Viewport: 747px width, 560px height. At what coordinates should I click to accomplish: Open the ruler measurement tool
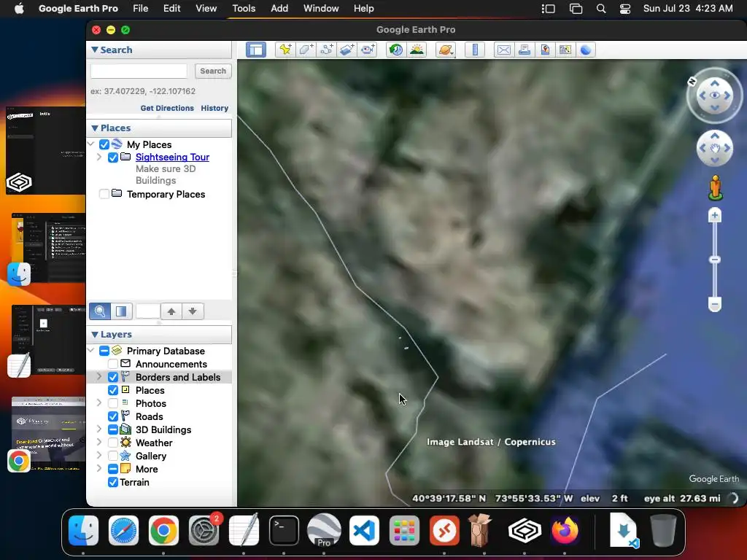click(x=475, y=50)
